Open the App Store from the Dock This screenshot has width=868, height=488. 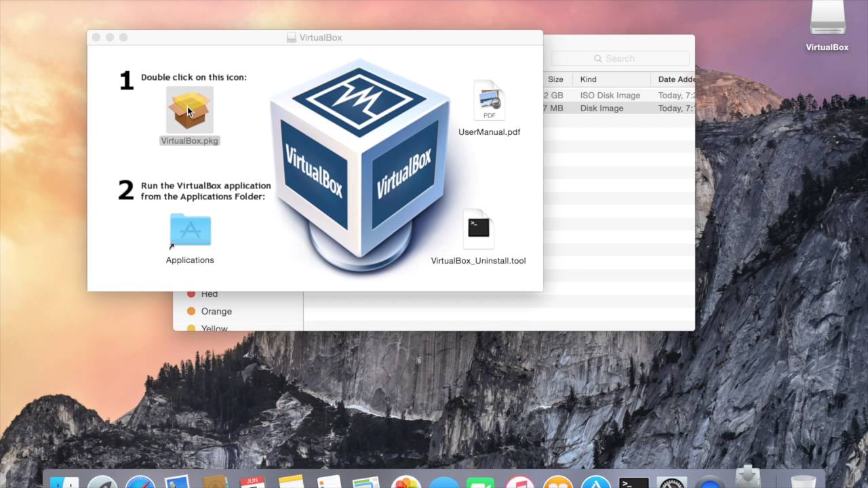[597, 483]
